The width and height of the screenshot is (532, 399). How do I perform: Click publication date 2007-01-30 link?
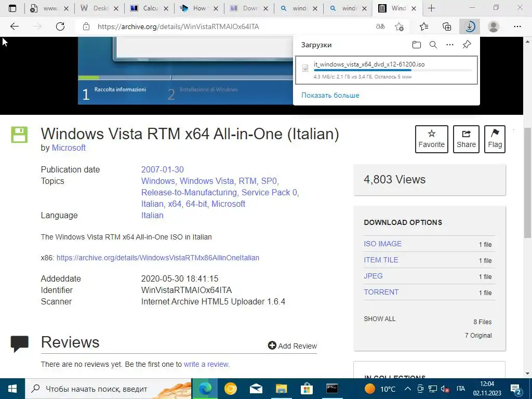[x=163, y=170]
